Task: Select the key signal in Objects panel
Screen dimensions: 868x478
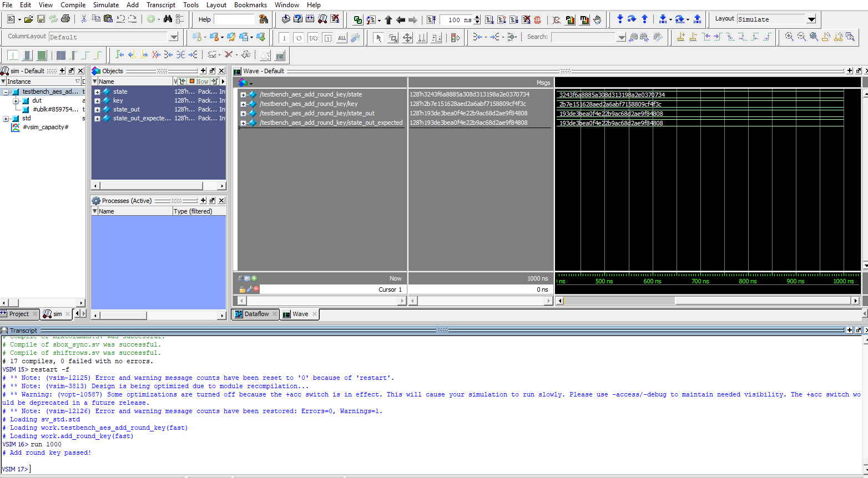Action: click(118, 101)
